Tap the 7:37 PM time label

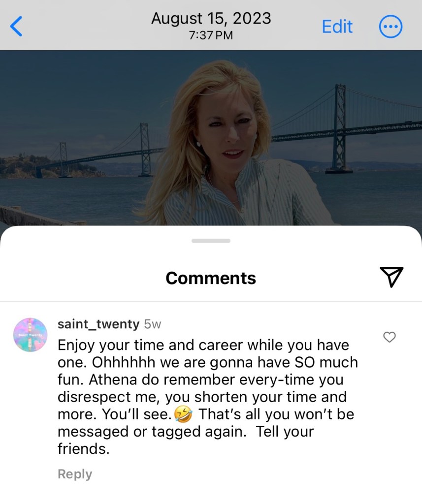click(x=211, y=35)
